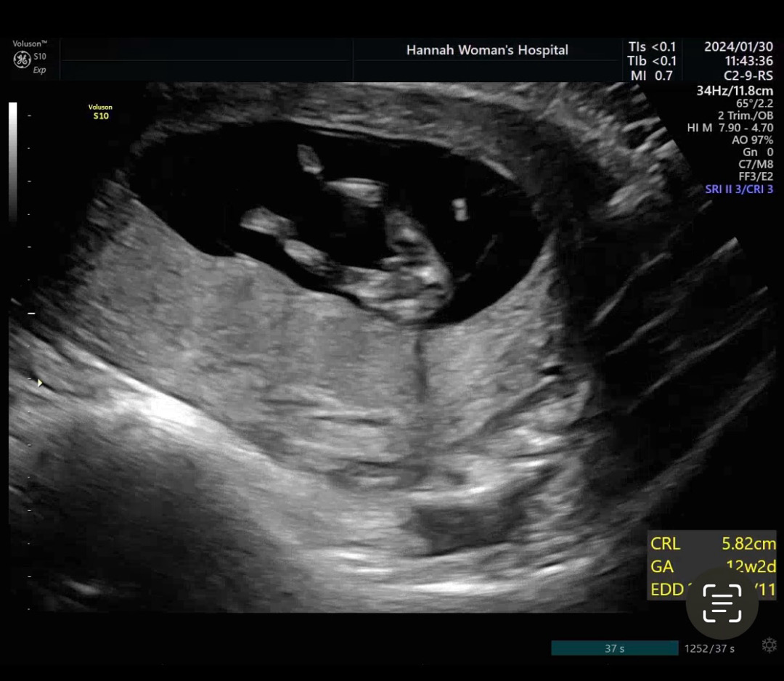Click the EDD result row
This screenshot has width=784, height=681.
click(x=668, y=589)
